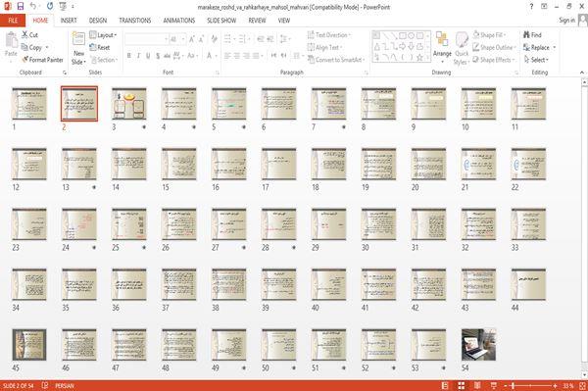Switch to the REVIEW tab
Image resolution: width=588 pixels, height=391 pixels.
click(257, 21)
